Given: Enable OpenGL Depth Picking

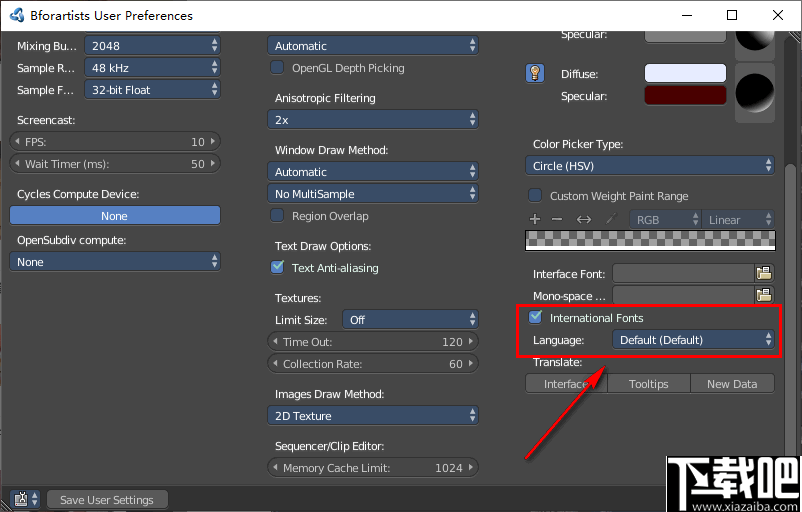Looking at the screenshot, I should [278, 68].
